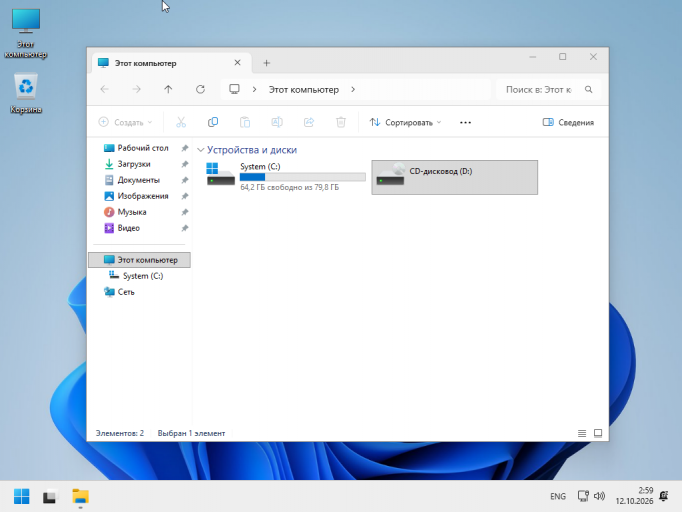Screen dimensions: 682x512
Task: Click the Cut scissors icon
Action: coord(181,122)
